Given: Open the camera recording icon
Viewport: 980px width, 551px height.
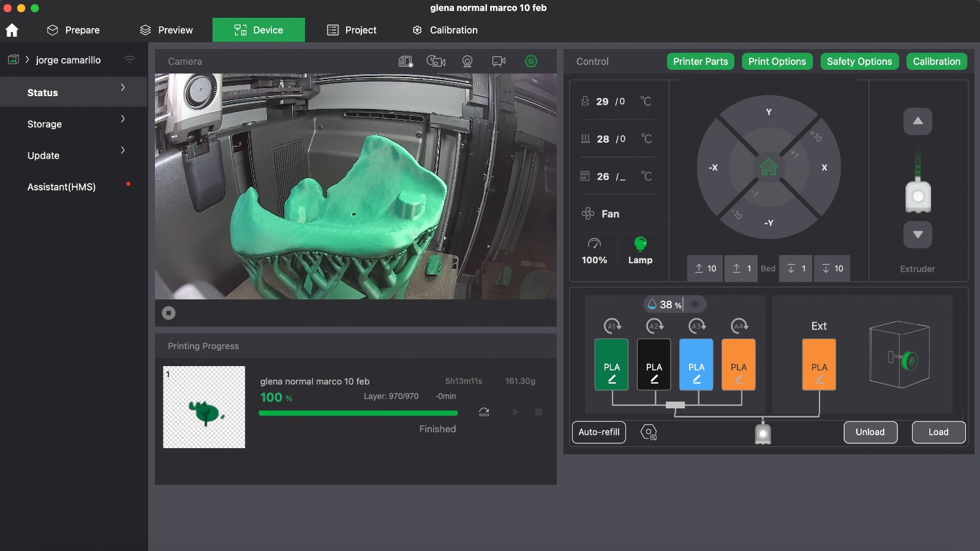Looking at the screenshot, I should (x=499, y=61).
